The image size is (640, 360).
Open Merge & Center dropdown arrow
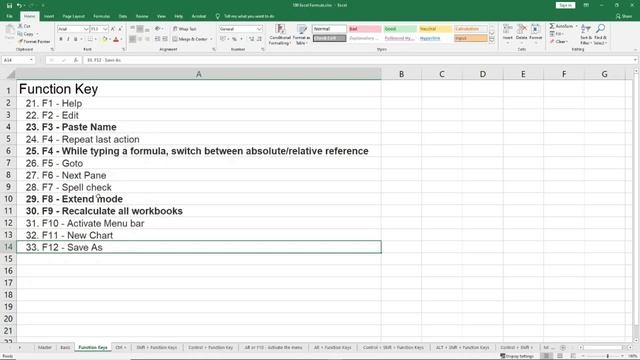pyautogui.click(x=211, y=39)
